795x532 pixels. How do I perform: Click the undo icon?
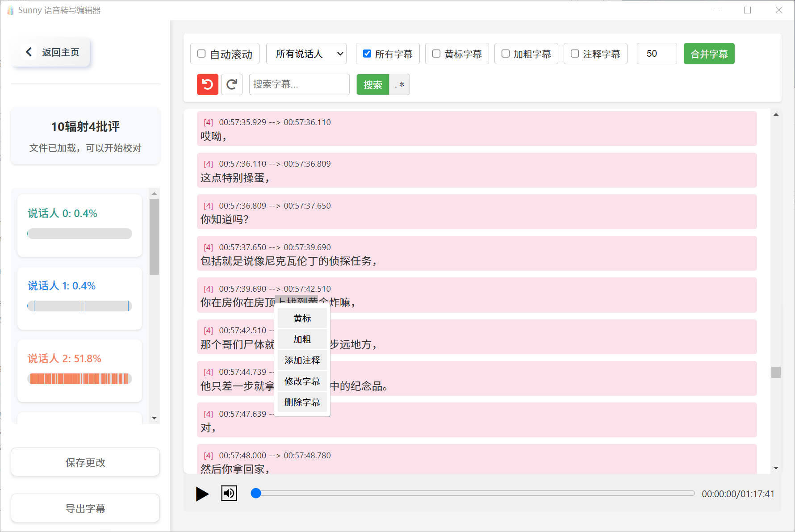[x=207, y=84]
